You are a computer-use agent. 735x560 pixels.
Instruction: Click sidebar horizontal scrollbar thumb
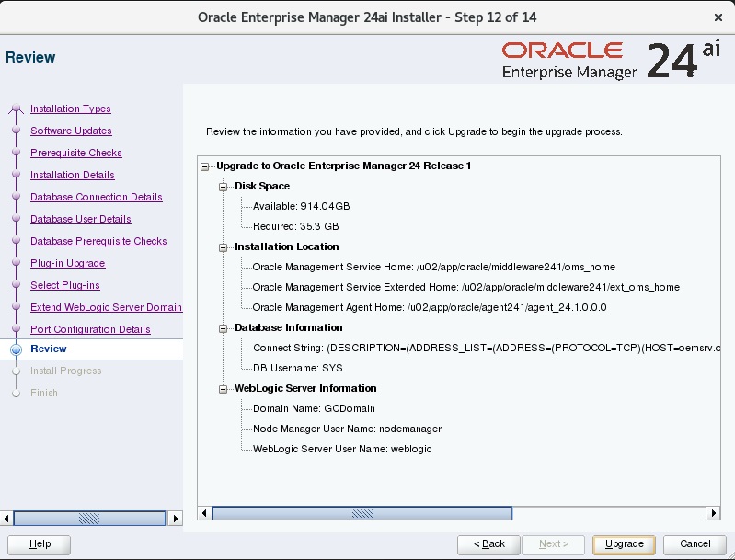(x=89, y=519)
